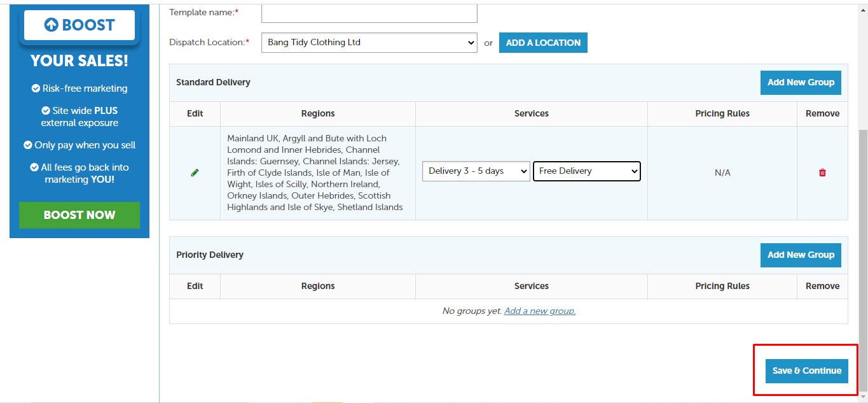The width and height of the screenshot is (868, 403).
Task: Open the Free Delivery pricing dropdown
Action: click(x=586, y=171)
